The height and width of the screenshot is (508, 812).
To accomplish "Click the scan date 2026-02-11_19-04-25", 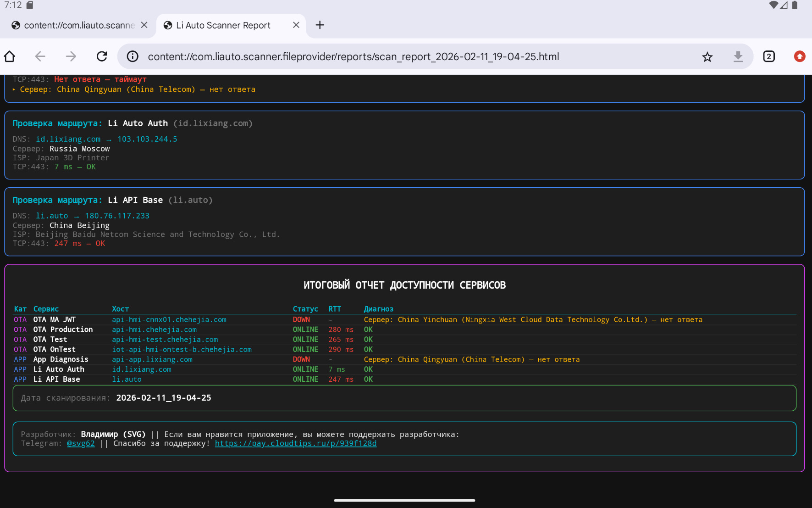I will (x=164, y=398).
